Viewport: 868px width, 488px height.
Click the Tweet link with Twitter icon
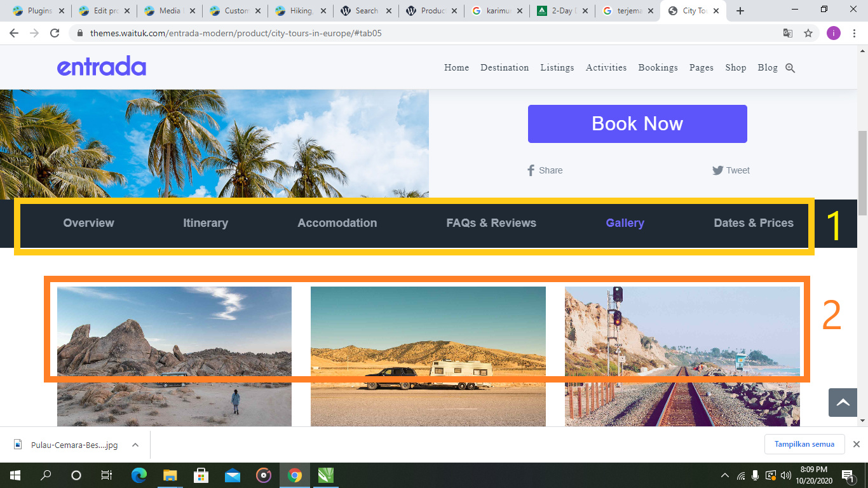coord(731,170)
